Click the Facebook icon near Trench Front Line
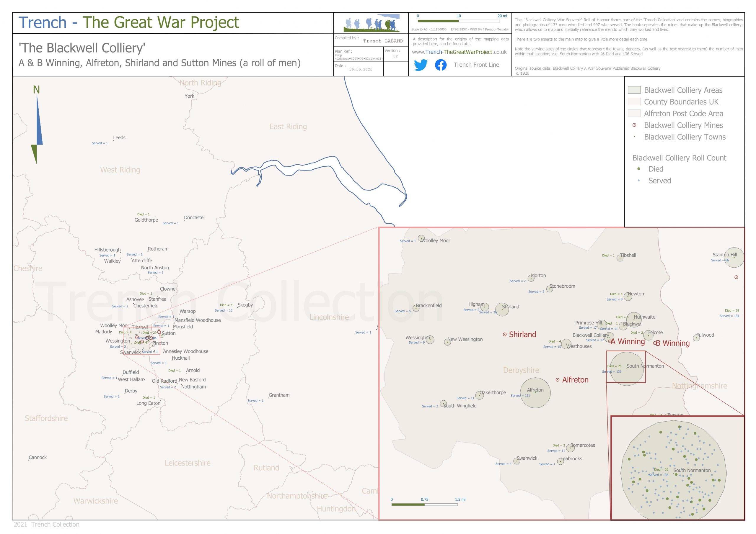The width and height of the screenshot is (756, 534). pyautogui.click(x=441, y=65)
